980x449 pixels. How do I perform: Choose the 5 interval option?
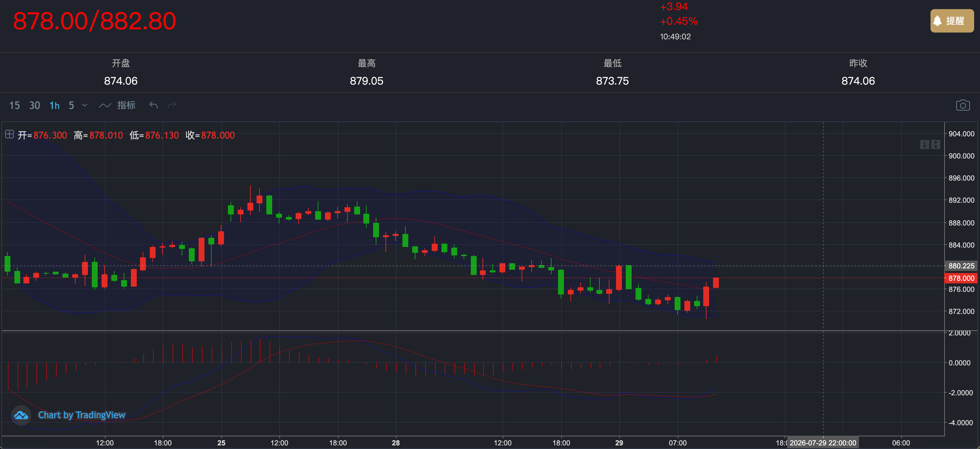71,105
